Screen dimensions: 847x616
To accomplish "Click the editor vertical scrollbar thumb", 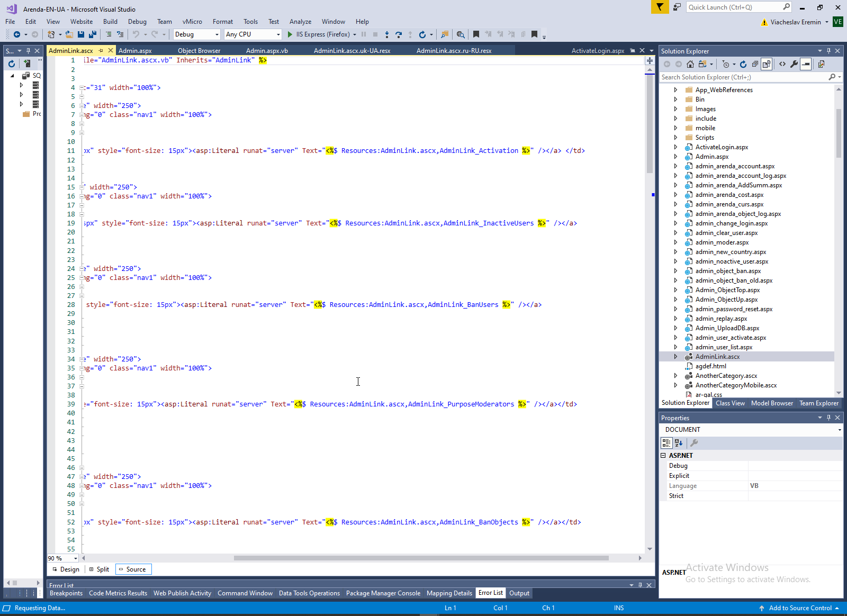I will 650,124.
